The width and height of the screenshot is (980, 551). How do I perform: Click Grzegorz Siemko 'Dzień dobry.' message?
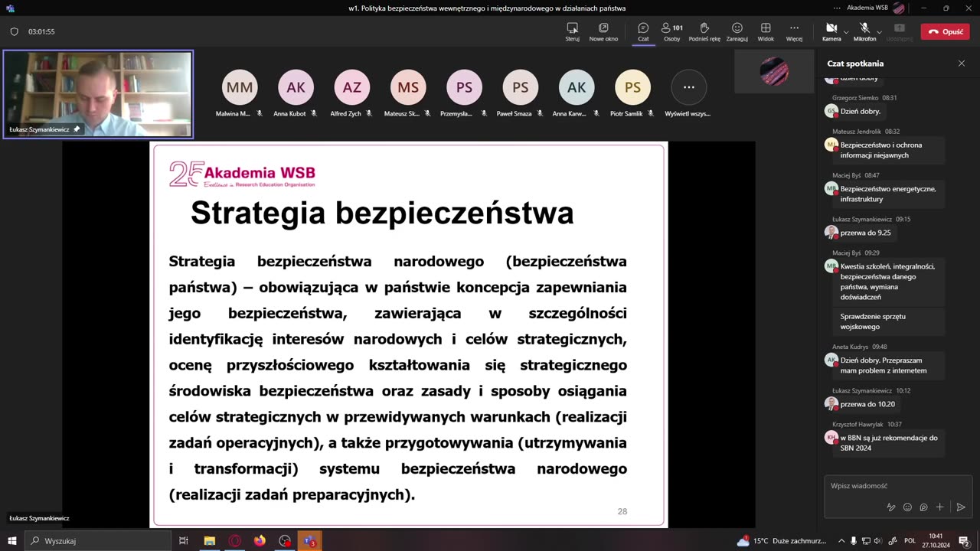click(x=861, y=111)
